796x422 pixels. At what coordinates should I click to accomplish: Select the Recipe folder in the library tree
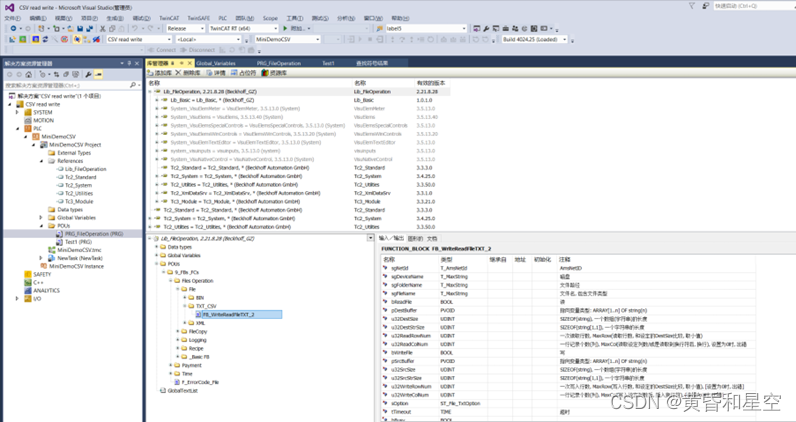[195, 348]
